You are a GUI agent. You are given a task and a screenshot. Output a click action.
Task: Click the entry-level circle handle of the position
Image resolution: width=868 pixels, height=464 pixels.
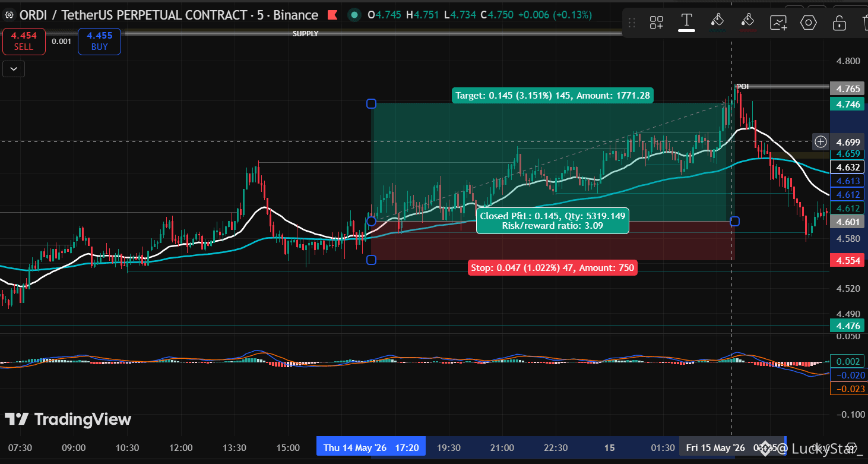pos(371,221)
